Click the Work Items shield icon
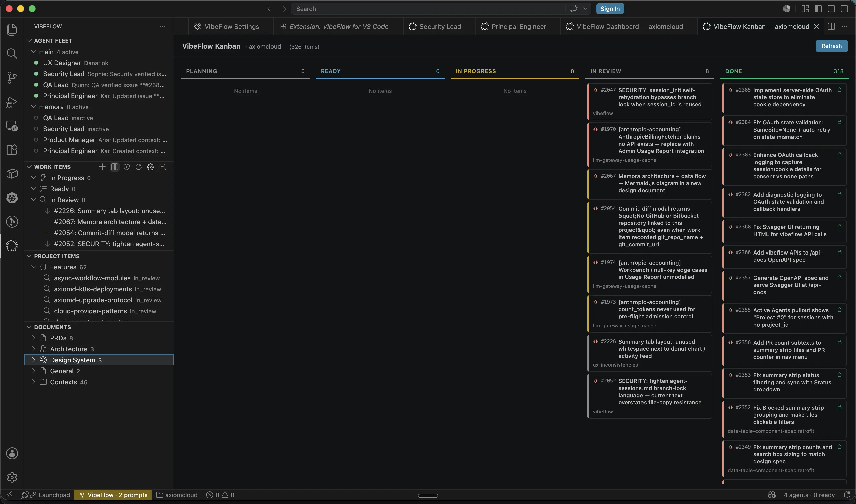The height and width of the screenshot is (504, 856). pyautogui.click(x=127, y=167)
